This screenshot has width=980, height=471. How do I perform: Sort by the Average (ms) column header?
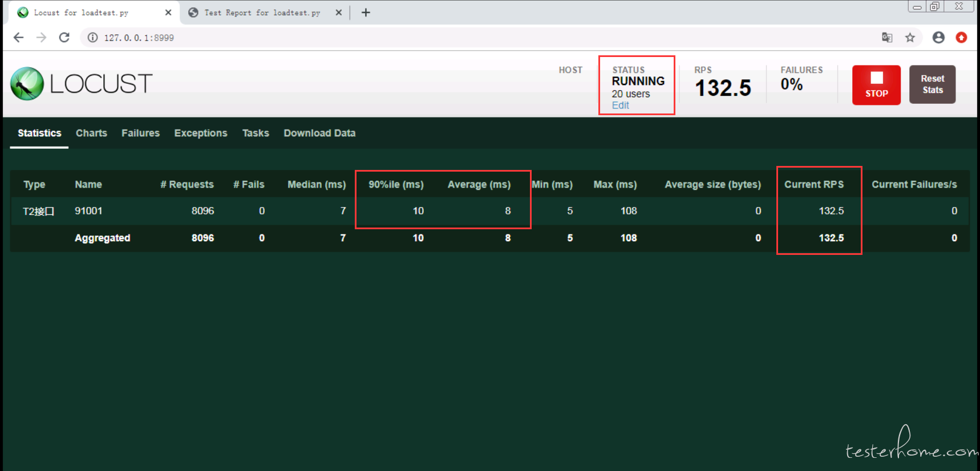point(479,184)
